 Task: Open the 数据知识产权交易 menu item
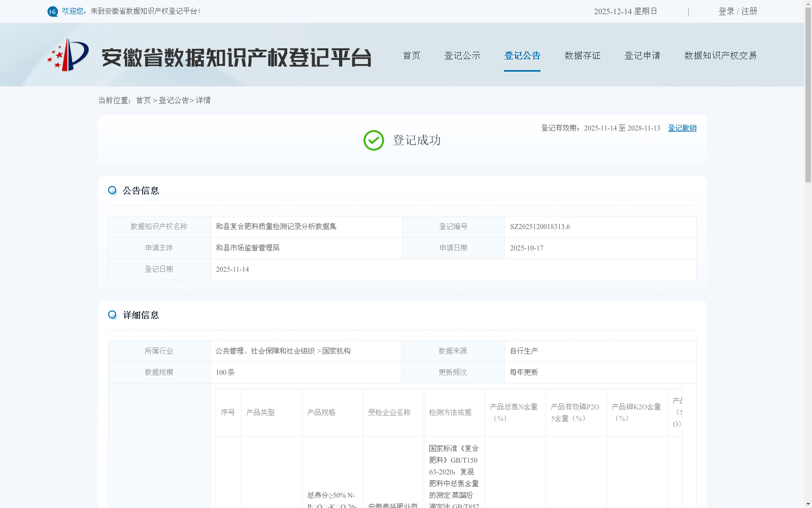pos(721,55)
